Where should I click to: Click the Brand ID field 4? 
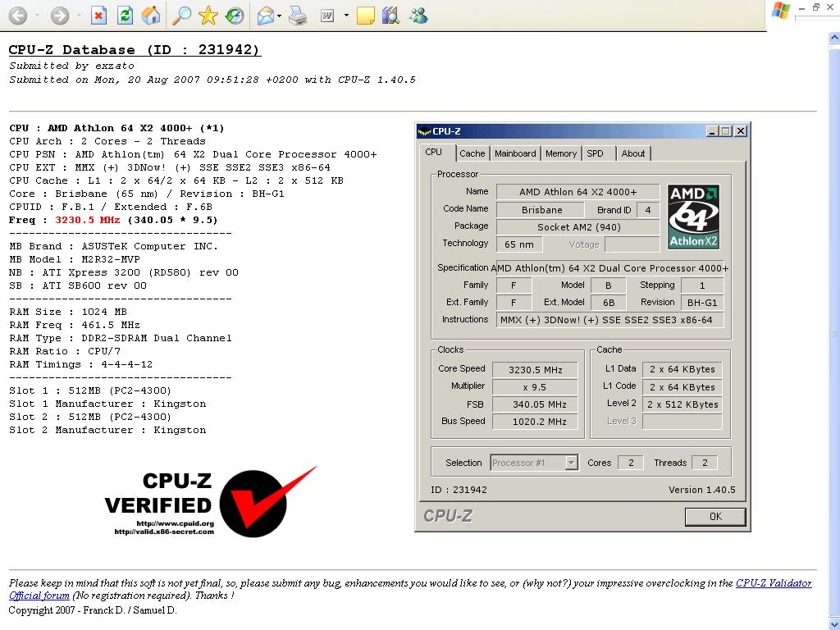[648, 209]
